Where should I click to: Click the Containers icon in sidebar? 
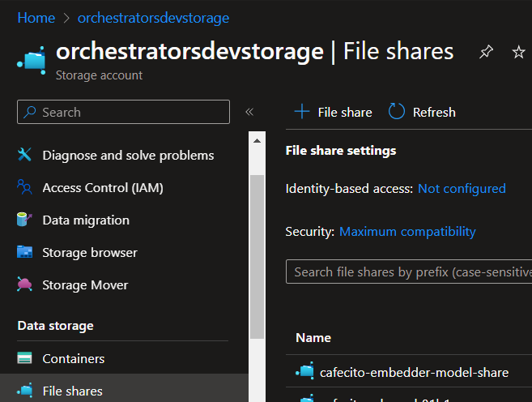point(25,358)
